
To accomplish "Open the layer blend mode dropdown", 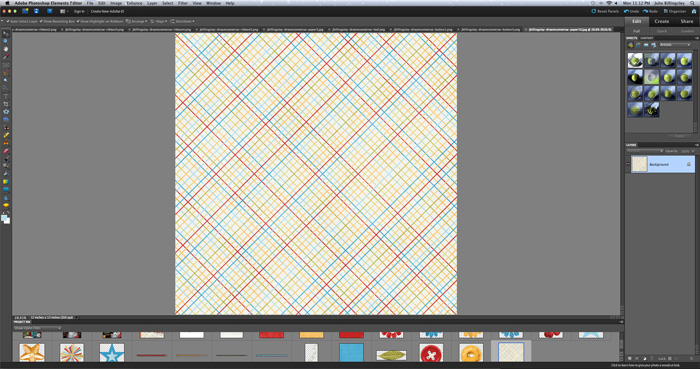I will [645, 151].
